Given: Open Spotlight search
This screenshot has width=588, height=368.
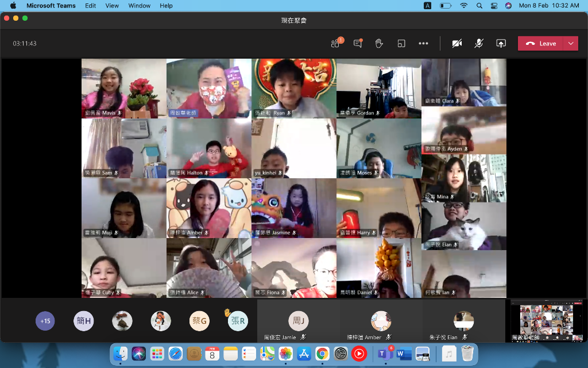Looking at the screenshot, I should (x=479, y=6).
